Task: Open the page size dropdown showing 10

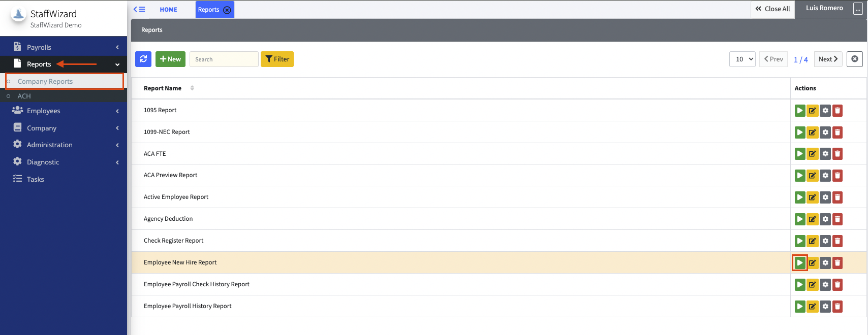Action: coord(742,59)
